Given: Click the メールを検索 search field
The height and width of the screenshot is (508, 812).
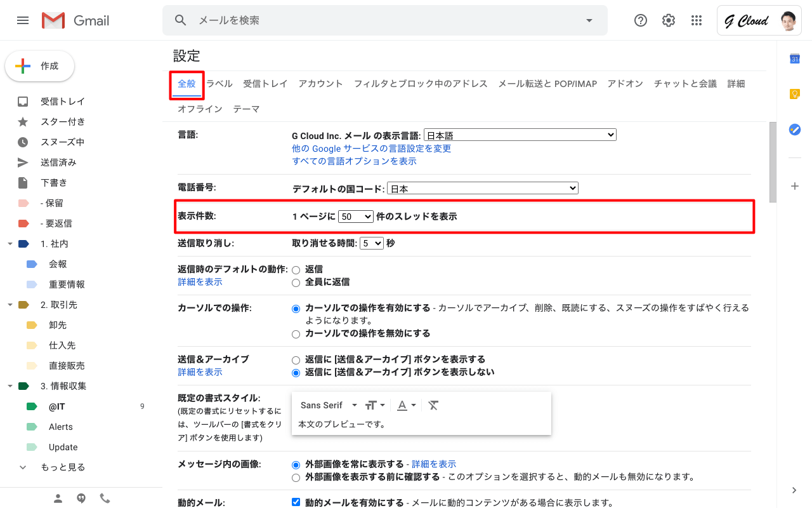Looking at the screenshot, I should 381,20.
